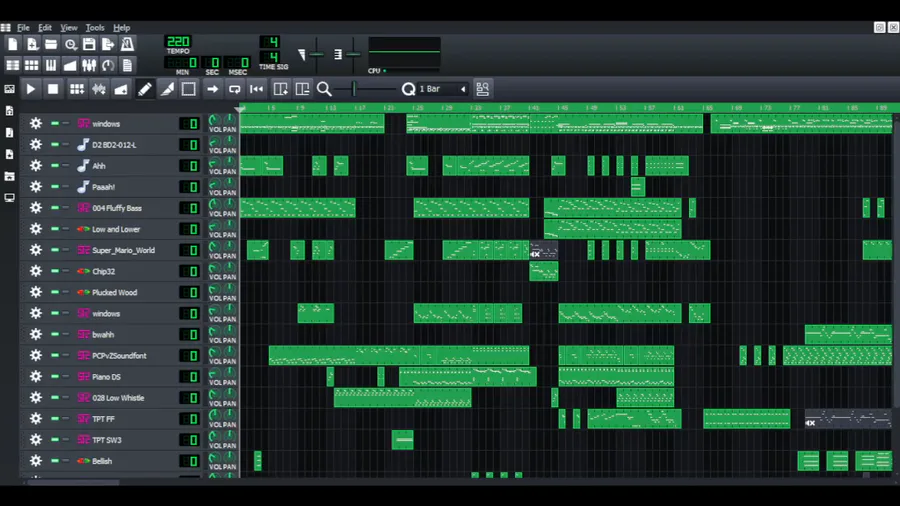Viewport: 900px width, 506px height.
Task: Mute the 004 Fluffy Bass track
Action: pos(55,208)
